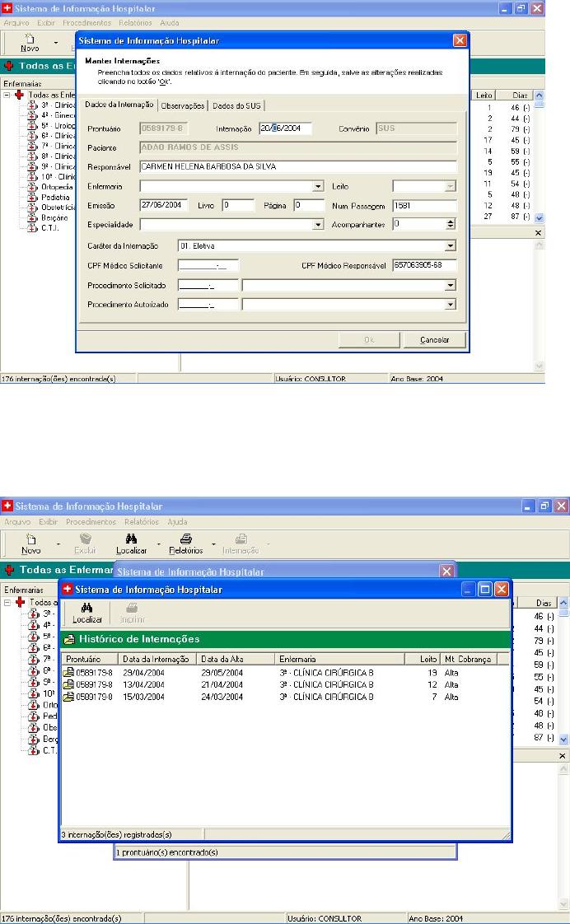This screenshot has height=924, width=570.
Task: Click the Procedimento Solicitado code field
Action: [208, 285]
